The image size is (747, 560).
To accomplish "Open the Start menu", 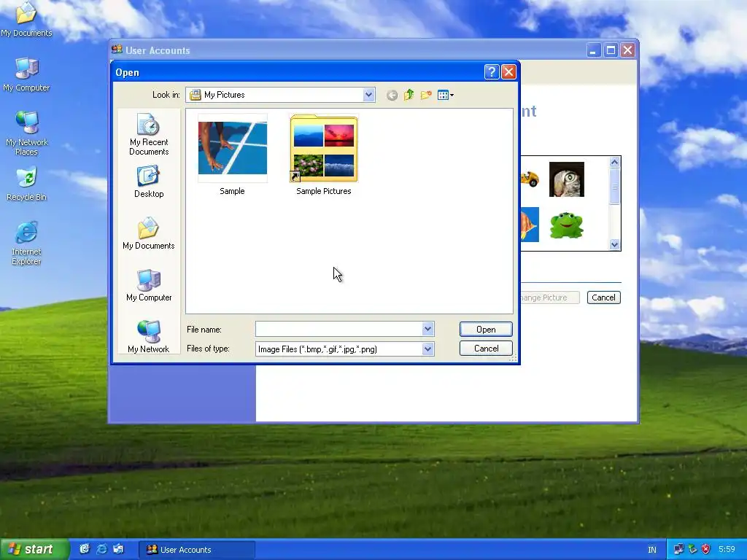I will click(x=34, y=550).
